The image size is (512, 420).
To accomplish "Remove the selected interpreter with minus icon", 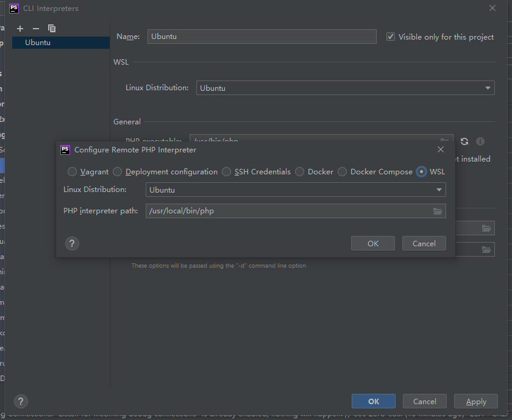I will tap(36, 29).
